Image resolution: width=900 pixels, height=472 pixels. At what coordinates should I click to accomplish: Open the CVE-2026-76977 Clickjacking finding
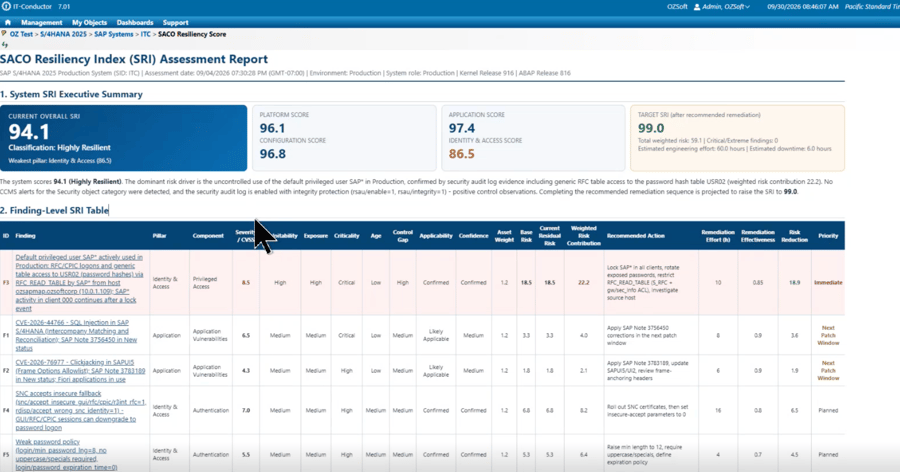click(80, 371)
